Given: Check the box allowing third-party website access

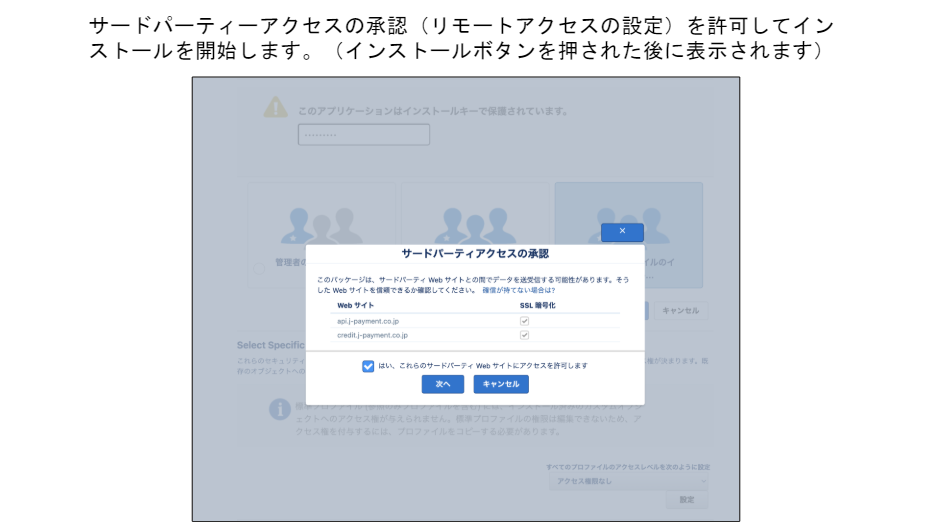Looking at the screenshot, I should click(368, 366).
